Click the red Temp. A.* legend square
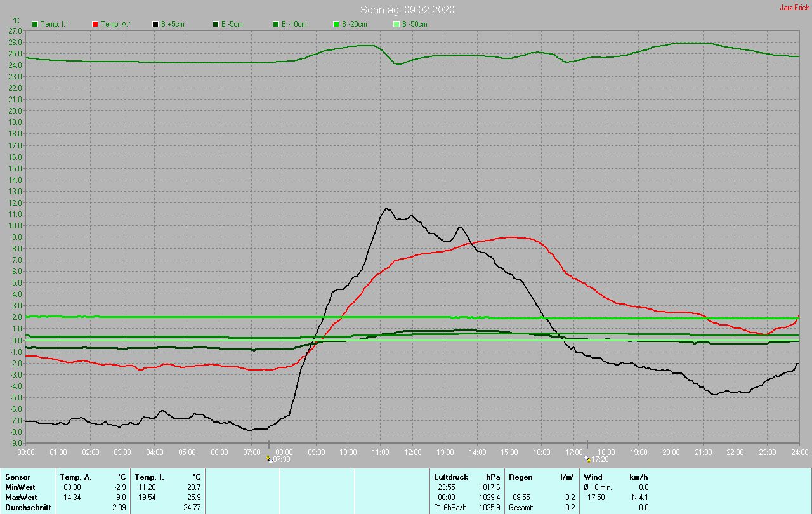 pos(95,24)
